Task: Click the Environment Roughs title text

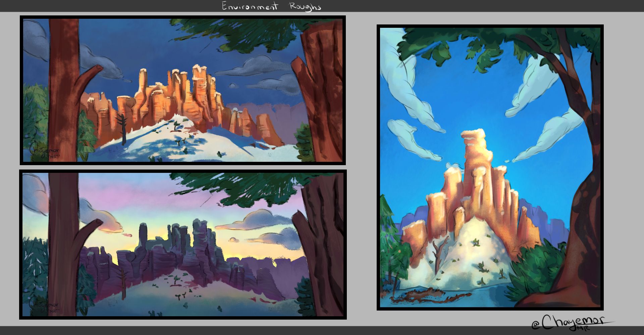Action: [x=271, y=6]
